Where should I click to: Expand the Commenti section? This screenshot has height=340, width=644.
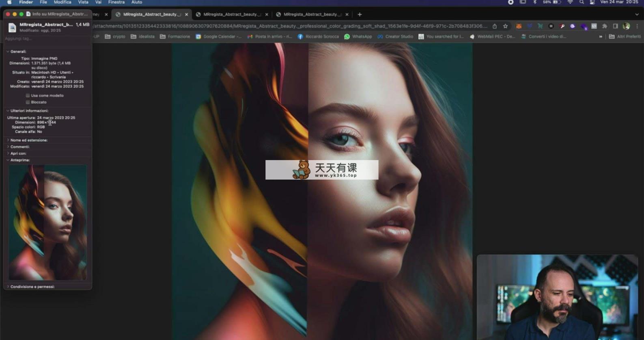click(x=8, y=147)
